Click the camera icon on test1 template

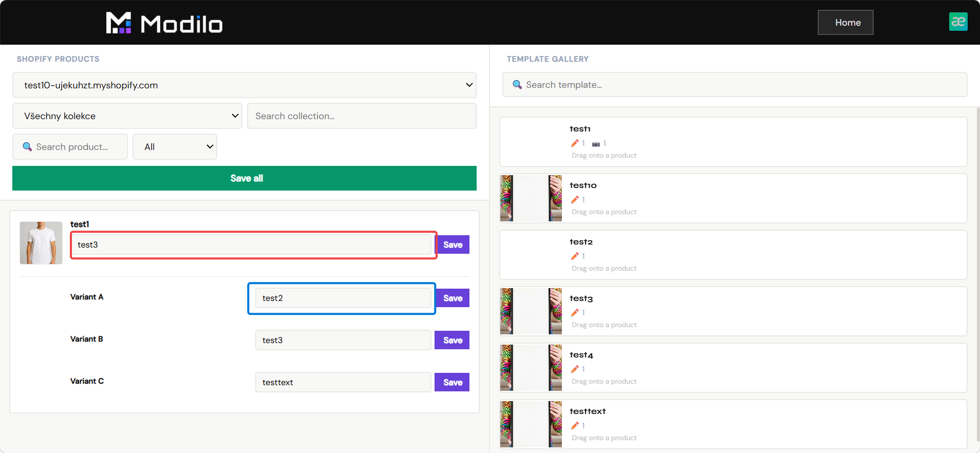pos(596,144)
